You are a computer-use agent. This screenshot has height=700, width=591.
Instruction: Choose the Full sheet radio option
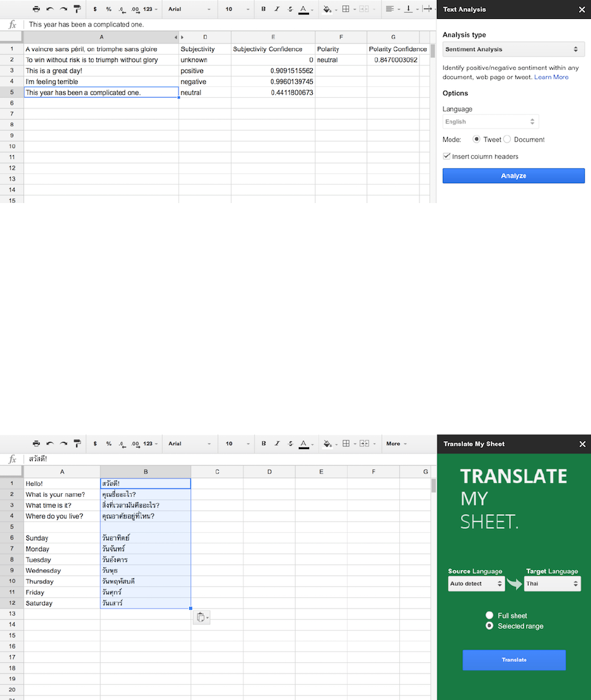click(x=489, y=615)
